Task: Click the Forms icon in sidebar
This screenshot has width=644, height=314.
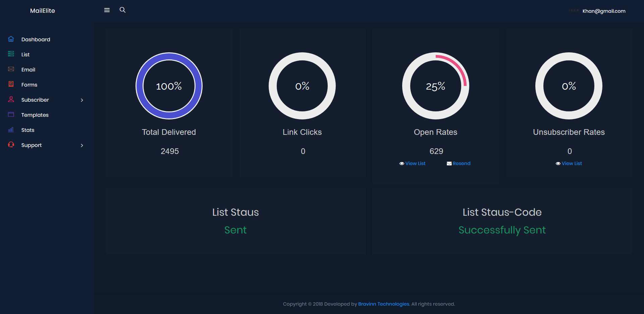Action: point(11,84)
